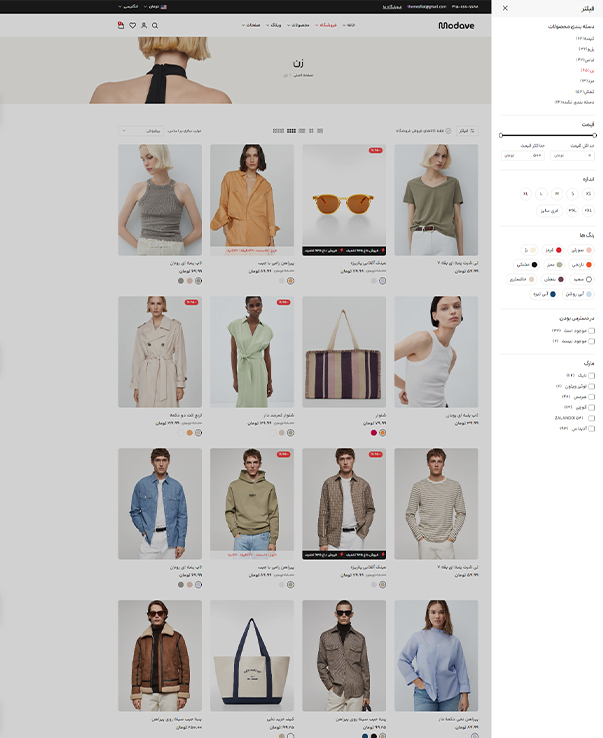Pick the light blue color filter chip

pos(579,294)
